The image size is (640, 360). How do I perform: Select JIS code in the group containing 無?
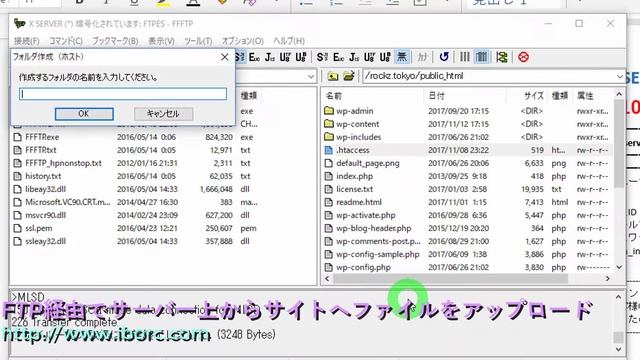coord(354,57)
